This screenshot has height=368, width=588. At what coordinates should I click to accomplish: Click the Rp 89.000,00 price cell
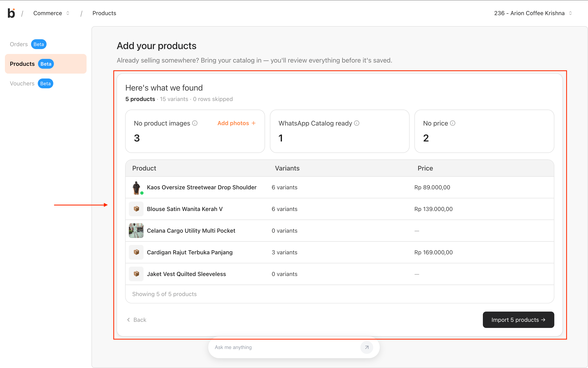coord(432,187)
